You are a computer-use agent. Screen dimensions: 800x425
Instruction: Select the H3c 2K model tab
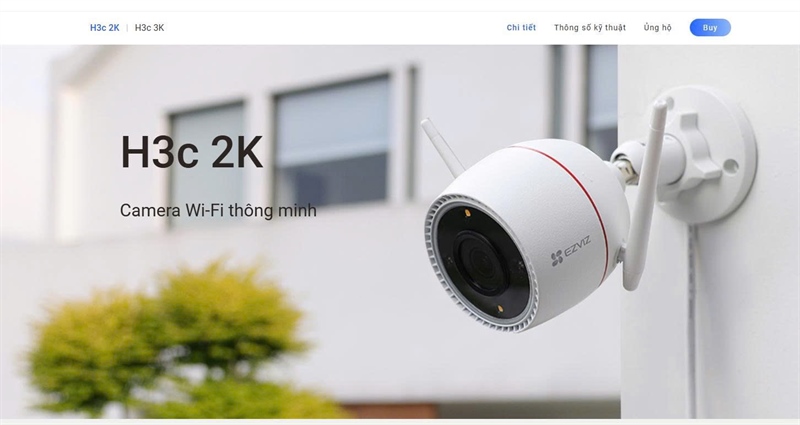click(105, 28)
